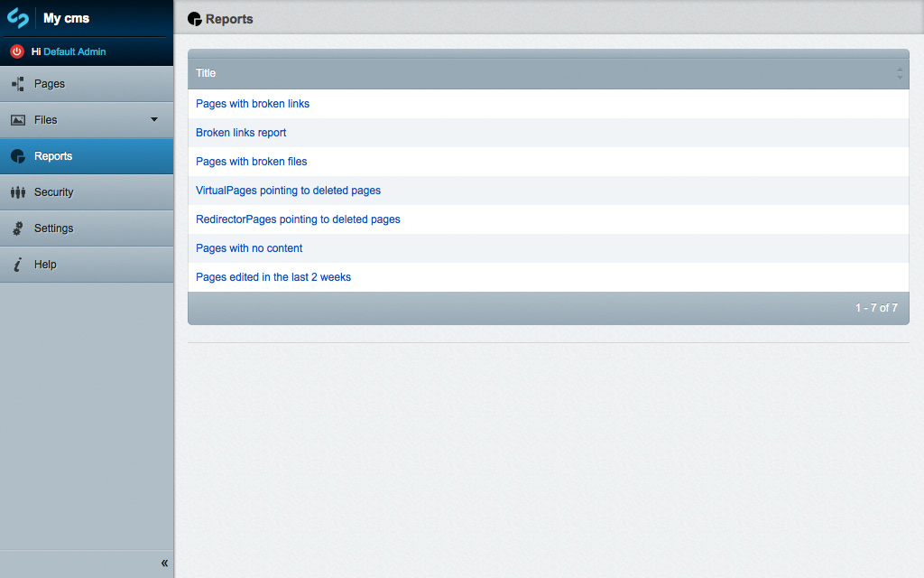View Pages with broken files report

coord(252,162)
